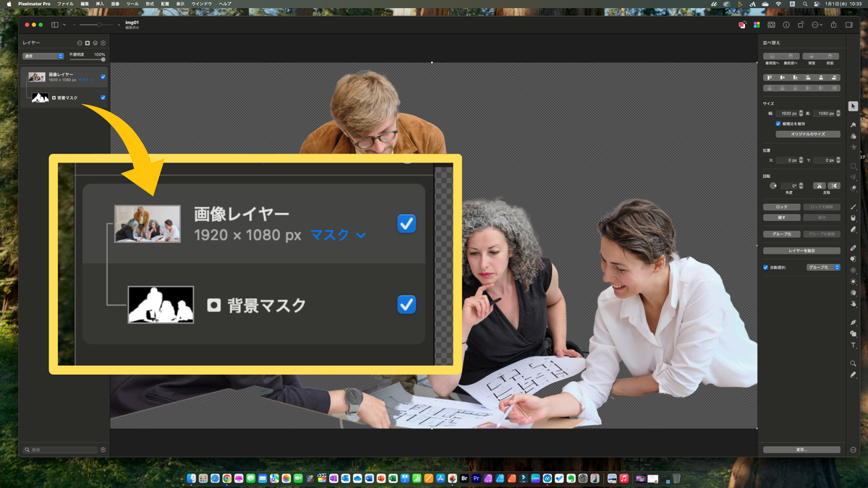Click the オリジナルのサイズ button
The height and width of the screenshot is (488, 868).
pyautogui.click(x=808, y=134)
